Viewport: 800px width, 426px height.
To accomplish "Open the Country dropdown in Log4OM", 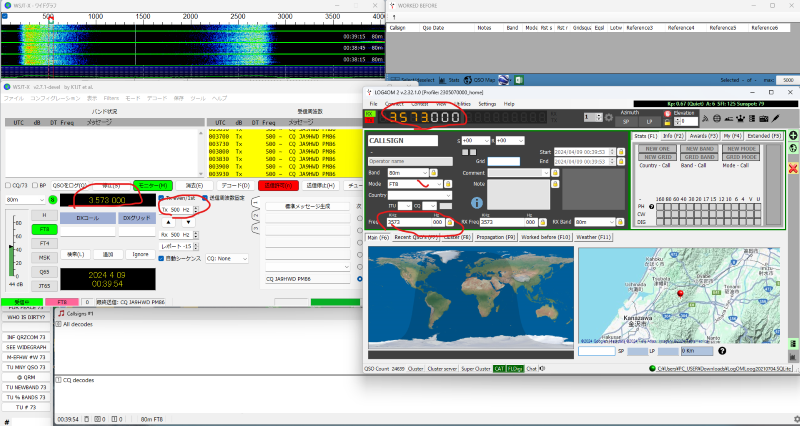I will coord(419,195).
